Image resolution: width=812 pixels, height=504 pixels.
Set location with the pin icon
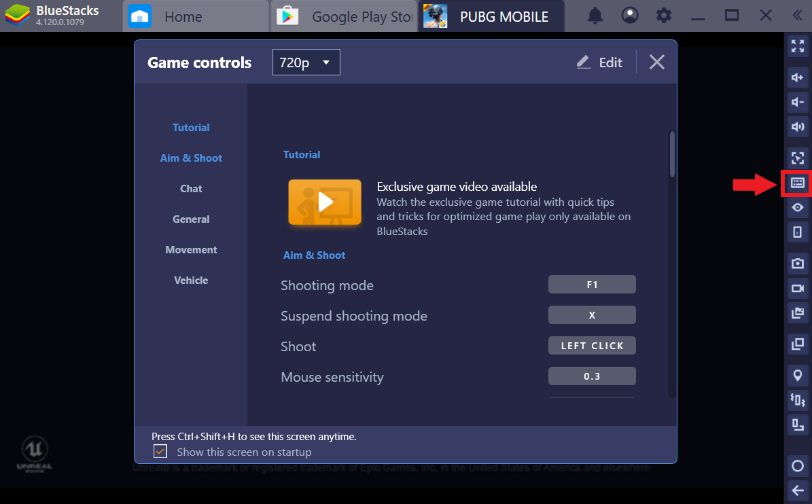coord(798,375)
